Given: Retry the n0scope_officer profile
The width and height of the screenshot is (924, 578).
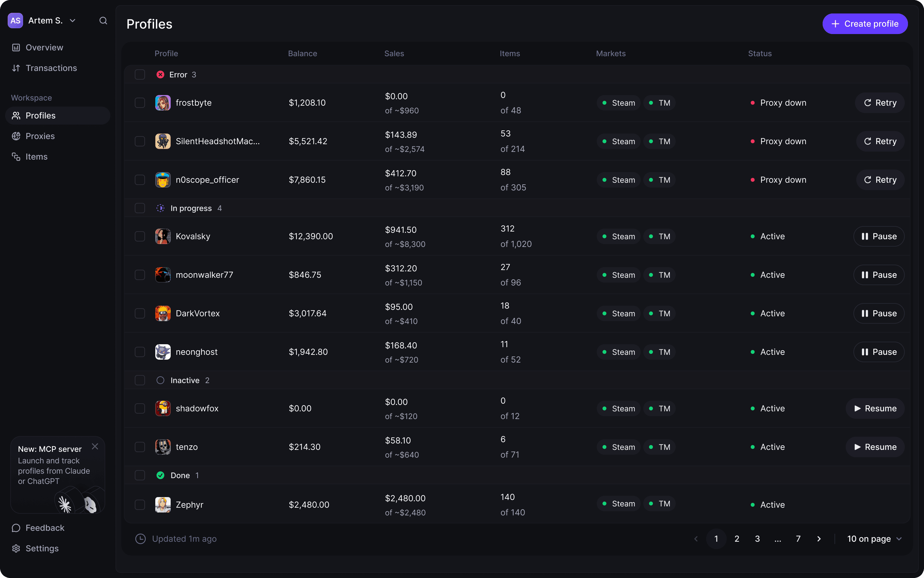Looking at the screenshot, I should [880, 180].
